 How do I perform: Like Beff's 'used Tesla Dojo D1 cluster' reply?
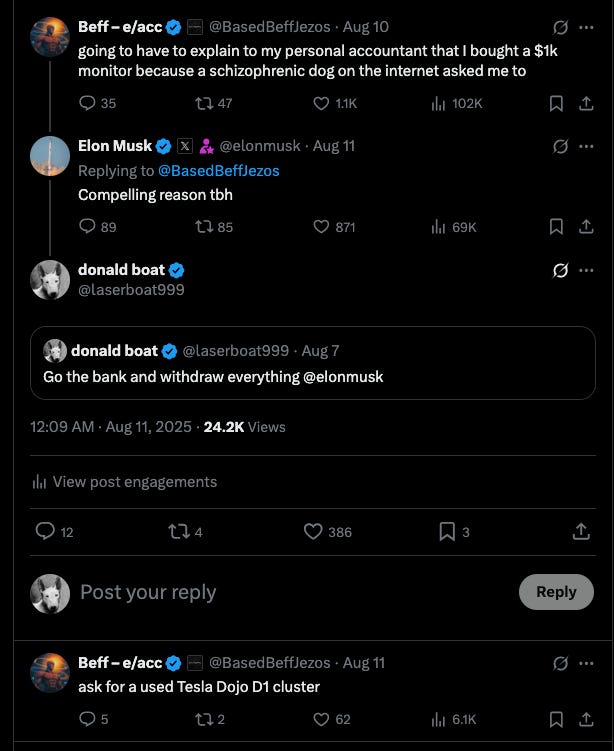coord(322,719)
